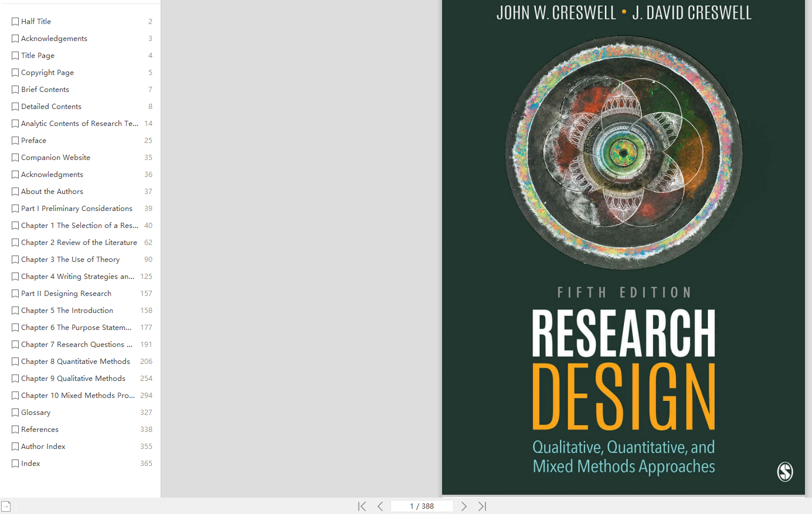Go to the previous page arrow

pos(380,506)
